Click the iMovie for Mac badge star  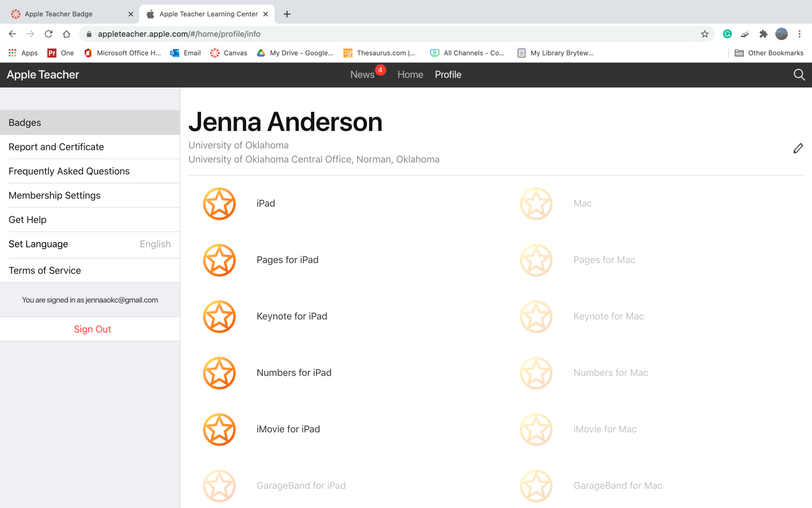(x=536, y=429)
